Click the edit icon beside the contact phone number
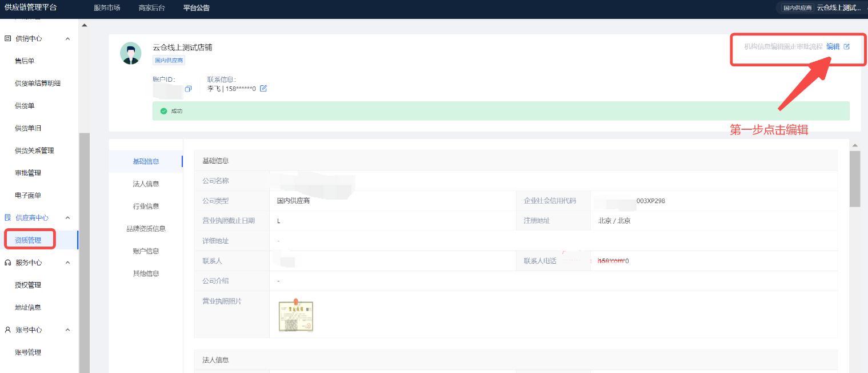 [x=263, y=89]
